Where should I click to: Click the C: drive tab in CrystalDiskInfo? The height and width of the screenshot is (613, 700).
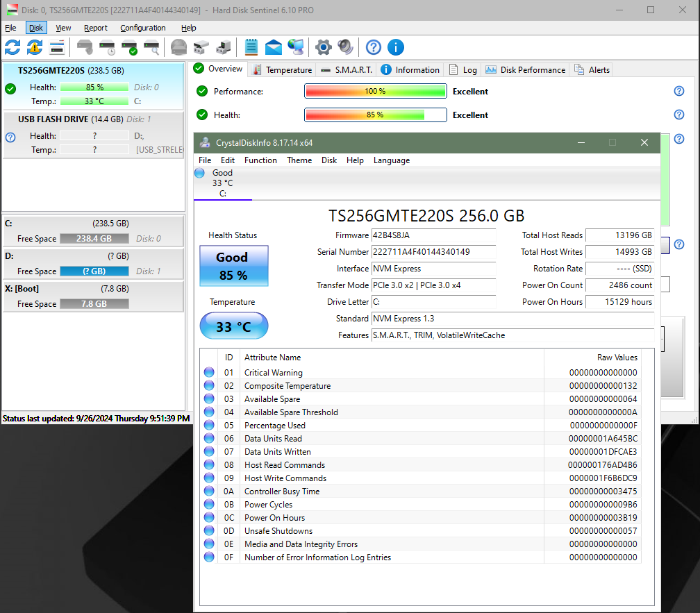click(x=222, y=183)
